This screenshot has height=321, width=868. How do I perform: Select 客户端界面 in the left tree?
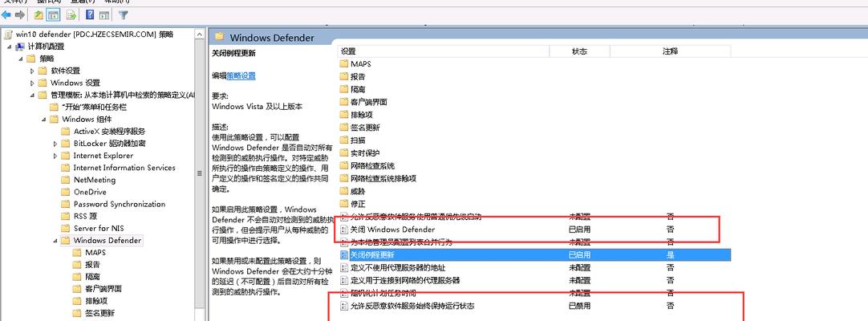point(103,289)
